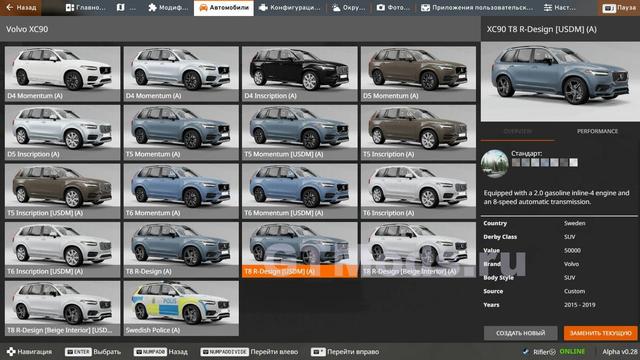The width and height of the screenshot is (640, 360).
Task: Click the orange ЗАМЕНИТЬ ТЕКУЩУЮ button
Action: pos(600,333)
